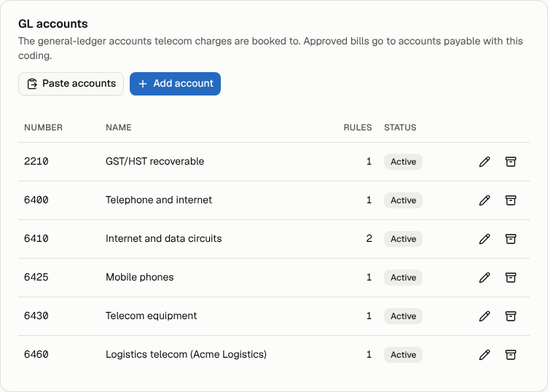
Task: Click the Add account button
Action: 175,84
